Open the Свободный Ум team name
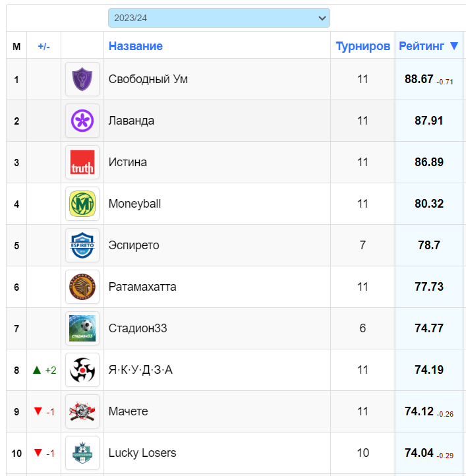 (148, 79)
